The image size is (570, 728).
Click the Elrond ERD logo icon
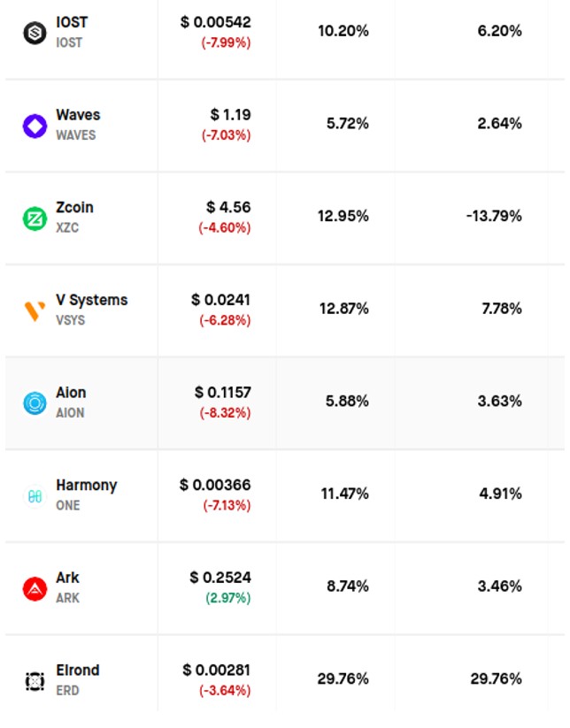[35, 681]
